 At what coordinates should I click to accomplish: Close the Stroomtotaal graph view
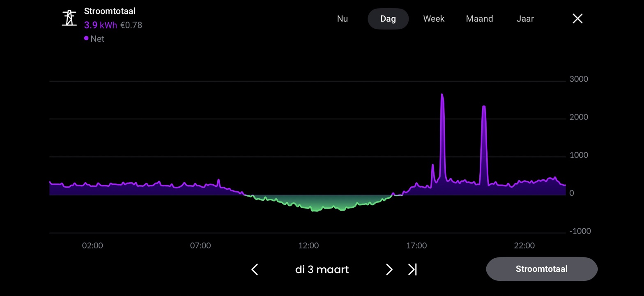577,18
